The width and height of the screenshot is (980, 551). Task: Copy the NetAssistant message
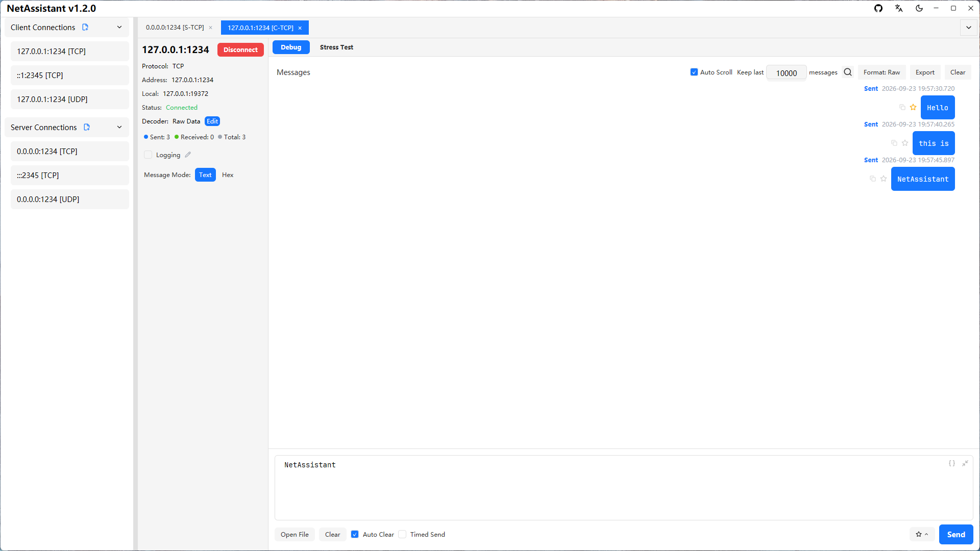(x=873, y=179)
